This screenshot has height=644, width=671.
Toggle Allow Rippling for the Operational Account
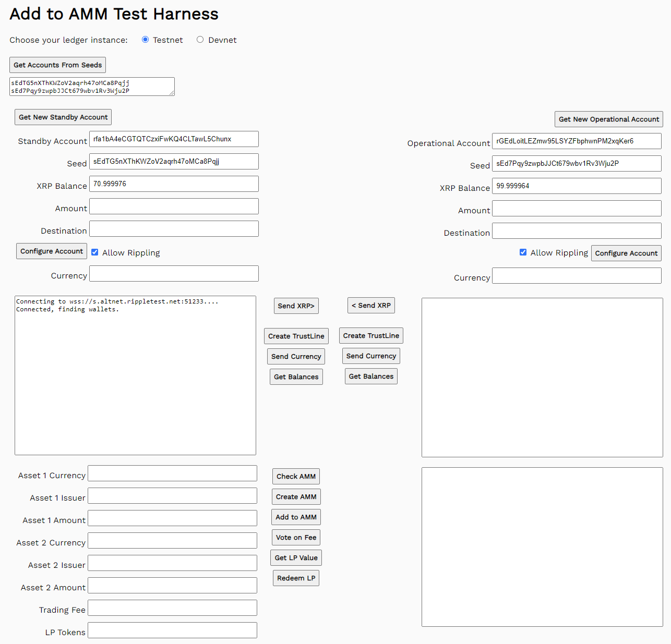tap(523, 252)
